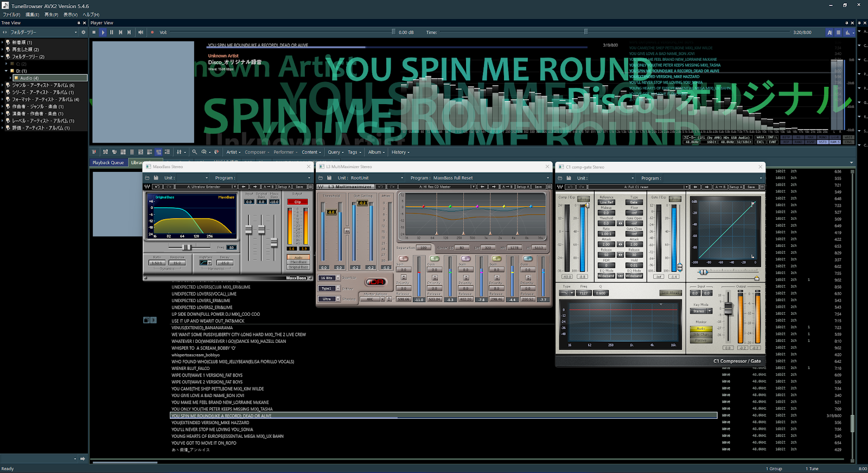Open the 16 Bits Quantize dropdown
The width and height of the screenshot is (868, 473).
click(329, 278)
